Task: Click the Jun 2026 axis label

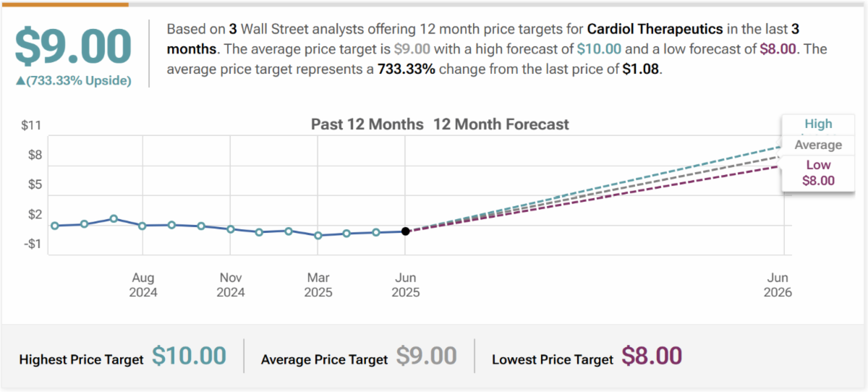Action: (x=778, y=285)
